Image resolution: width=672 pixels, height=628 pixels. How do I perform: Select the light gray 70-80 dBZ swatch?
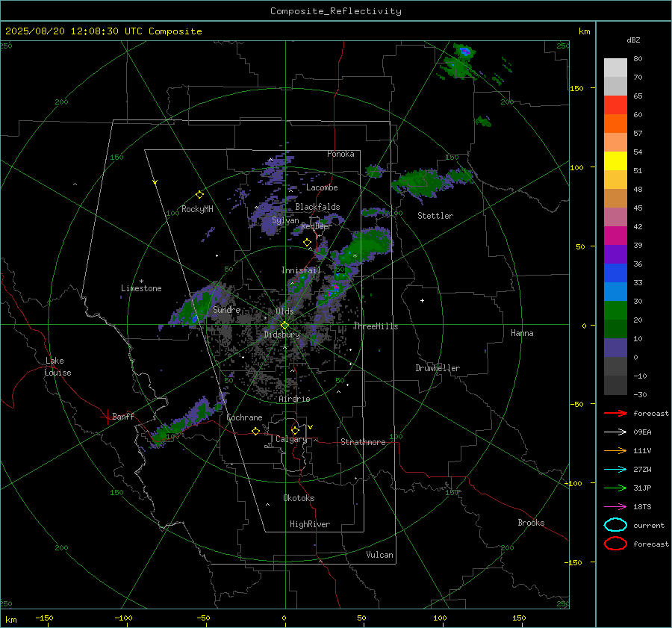click(x=615, y=68)
